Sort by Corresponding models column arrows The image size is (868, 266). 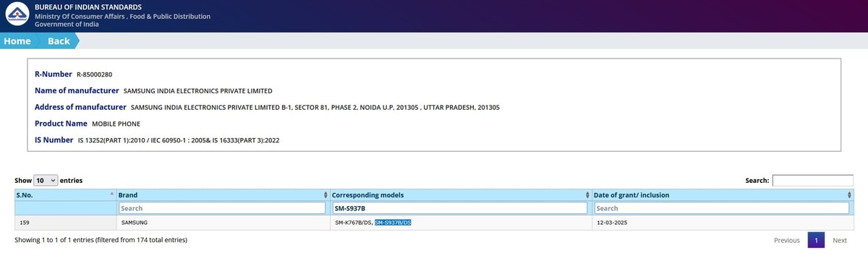(587, 195)
